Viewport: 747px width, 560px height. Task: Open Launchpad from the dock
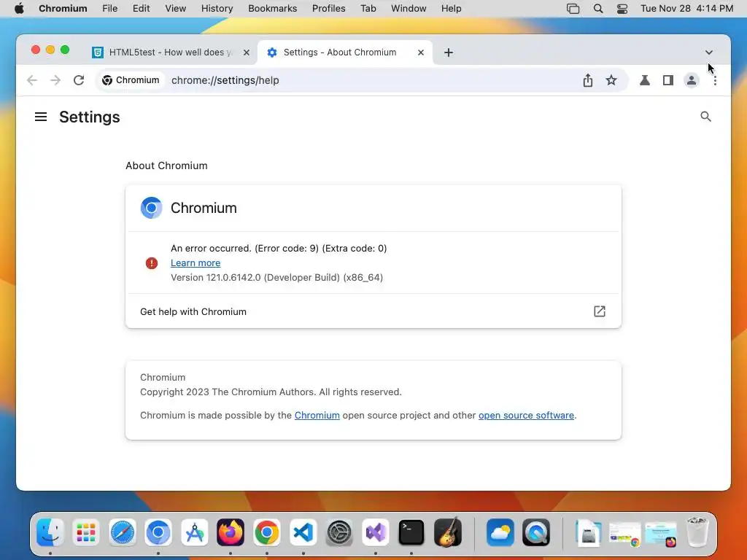click(86, 532)
